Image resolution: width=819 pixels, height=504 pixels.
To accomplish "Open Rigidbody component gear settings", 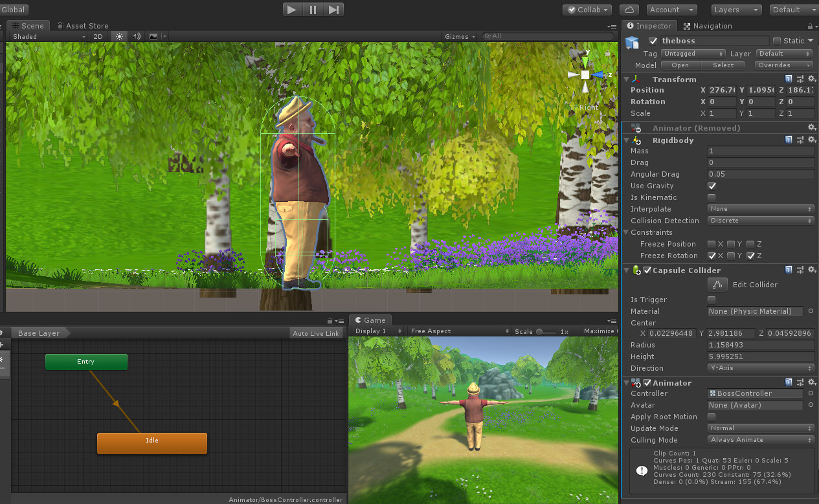I will pos(811,140).
